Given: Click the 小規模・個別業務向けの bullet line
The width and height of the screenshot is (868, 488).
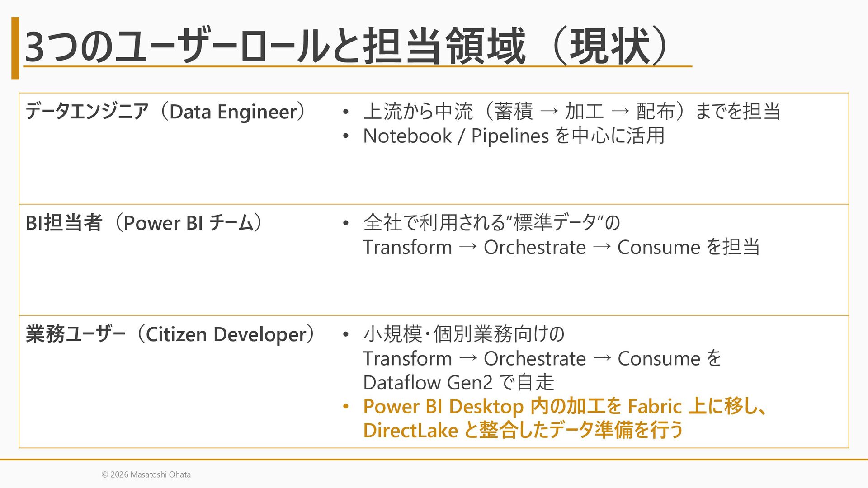Looking at the screenshot, I should click(x=464, y=334).
